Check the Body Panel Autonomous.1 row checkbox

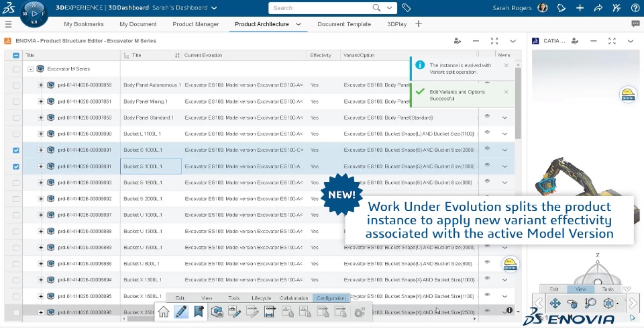click(x=16, y=85)
